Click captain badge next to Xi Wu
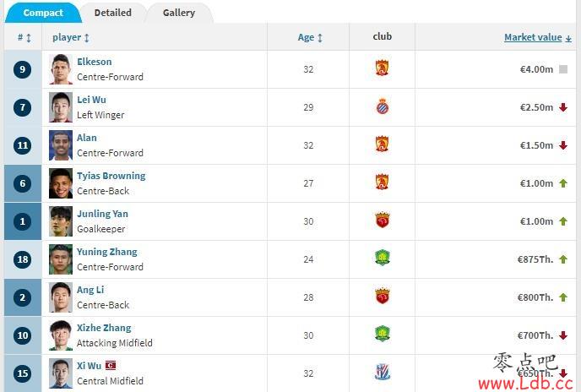581x392 pixels. (111, 366)
